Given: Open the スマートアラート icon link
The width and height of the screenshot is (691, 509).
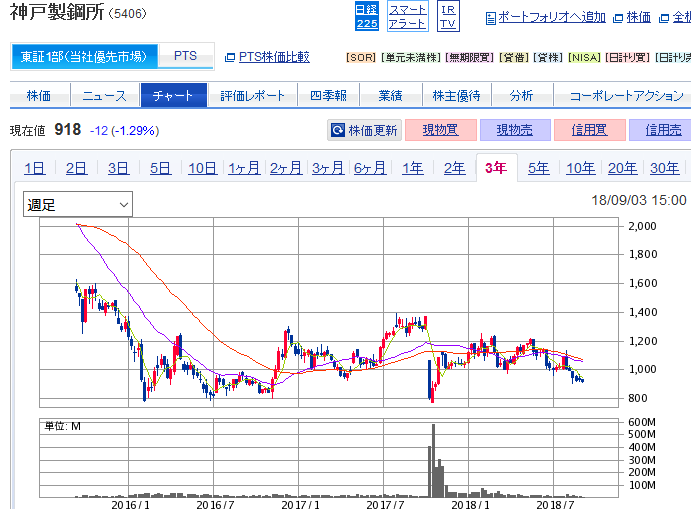Looking at the screenshot, I should 407,16.
